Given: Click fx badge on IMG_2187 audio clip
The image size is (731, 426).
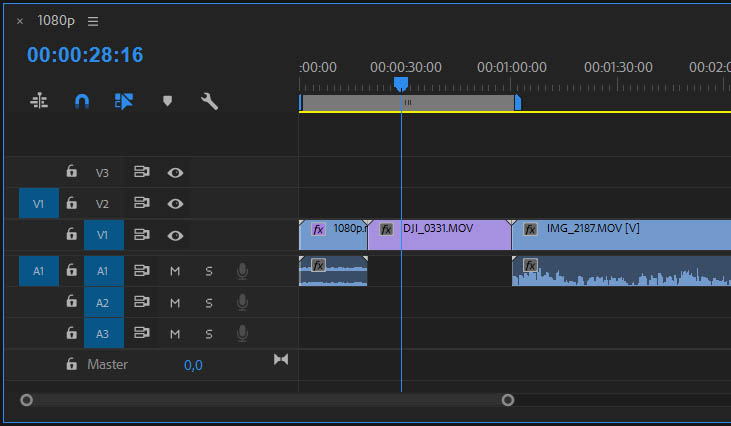Looking at the screenshot, I should (x=530, y=265).
